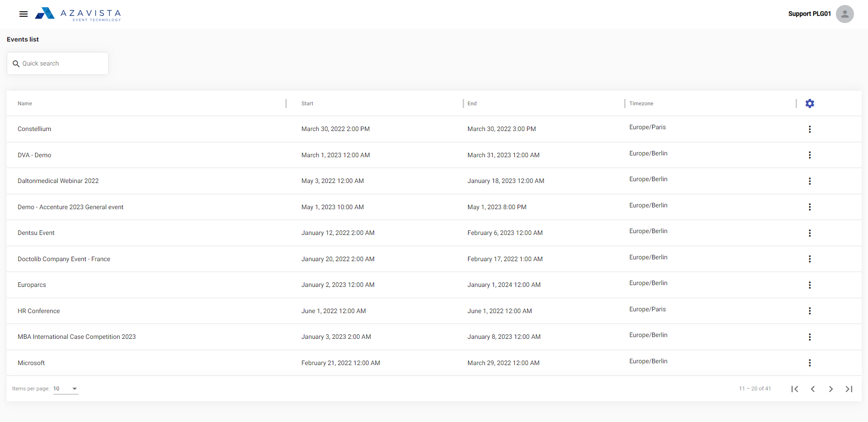Select the Constellium event name
The image size is (868, 422).
[34, 129]
